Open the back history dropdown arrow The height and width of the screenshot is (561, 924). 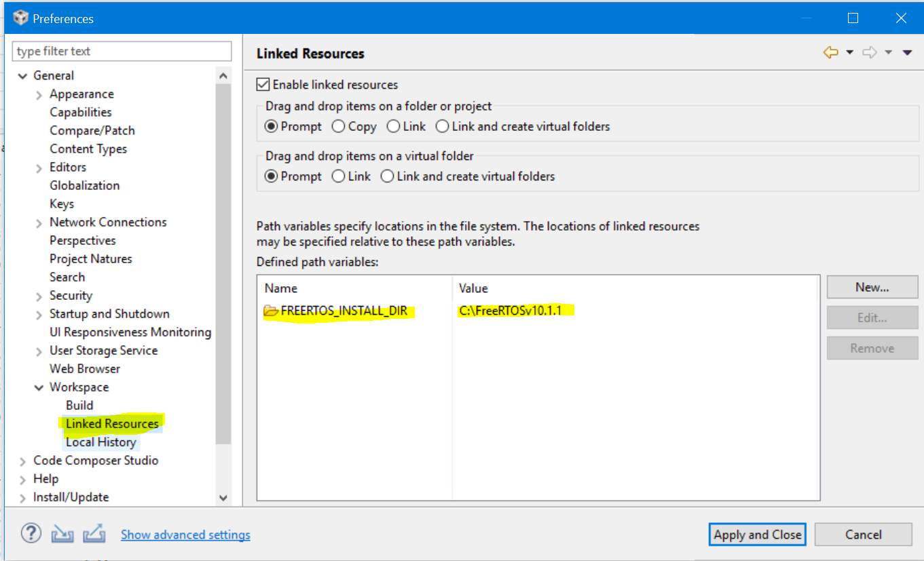tap(849, 53)
